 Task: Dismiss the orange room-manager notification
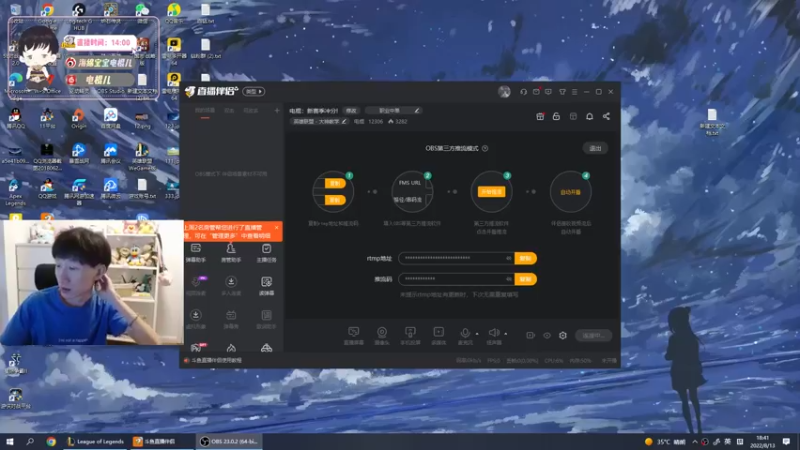coord(277,228)
